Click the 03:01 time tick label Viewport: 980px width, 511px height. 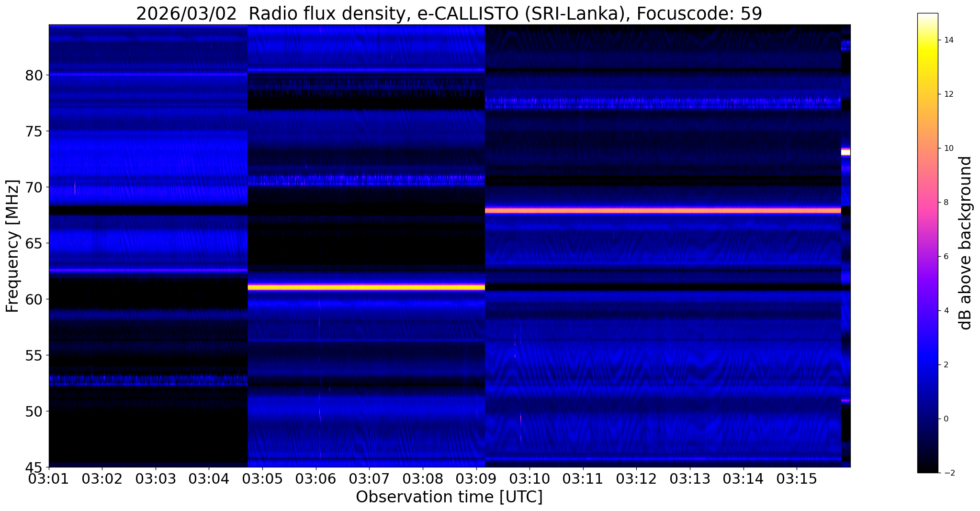pos(48,478)
